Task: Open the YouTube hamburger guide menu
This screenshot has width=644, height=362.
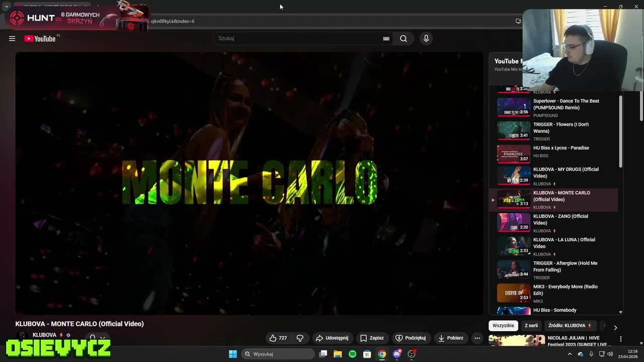Action: pos(12,39)
